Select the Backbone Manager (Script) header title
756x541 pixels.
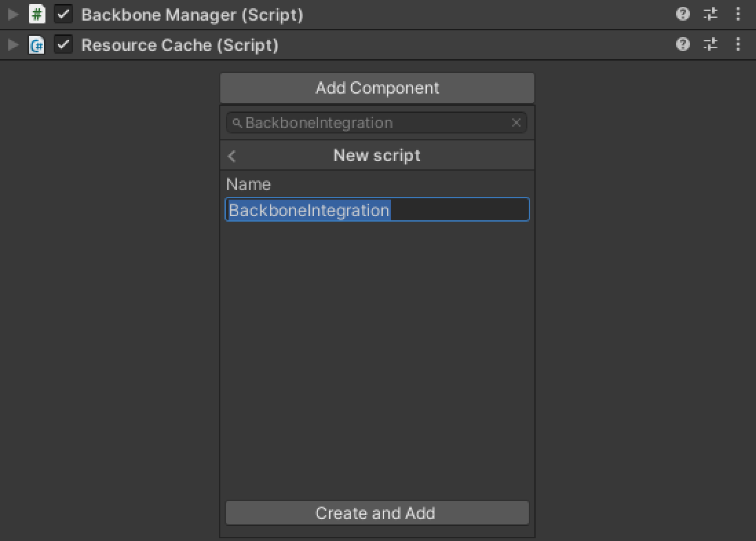pyautogui.click(x=192, y=14)
